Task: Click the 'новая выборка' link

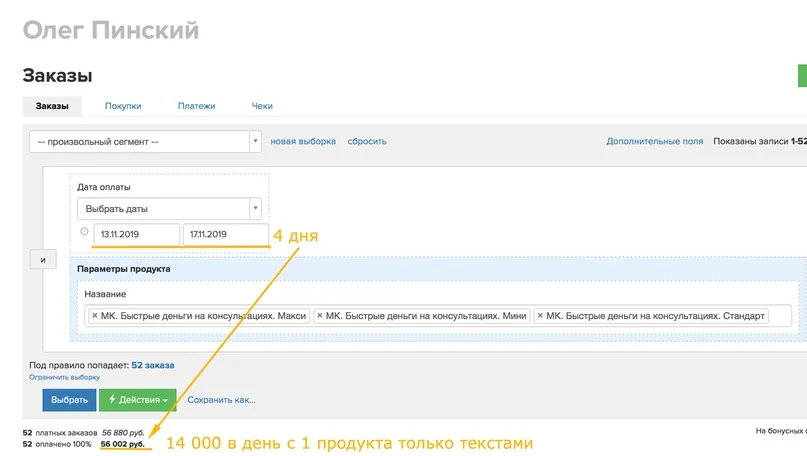Action: click(x=303, y=142)
